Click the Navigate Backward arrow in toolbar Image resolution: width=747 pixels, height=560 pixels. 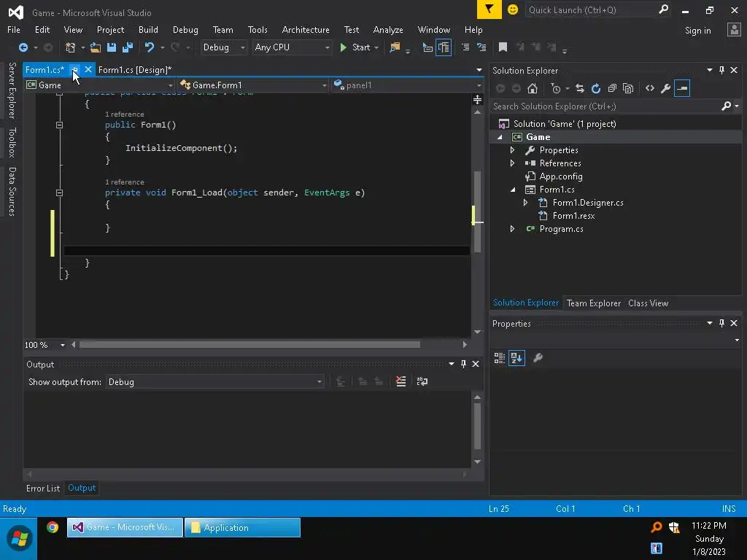point(23,47)
